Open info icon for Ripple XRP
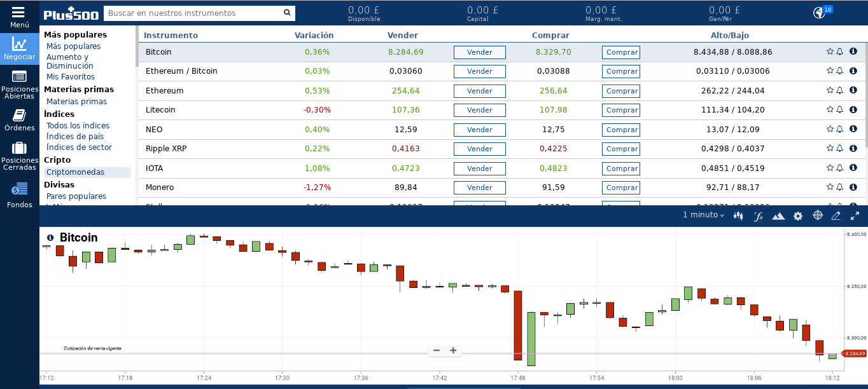Image resolution: width=868 pixels, height=389 pixels. point(853,148)
